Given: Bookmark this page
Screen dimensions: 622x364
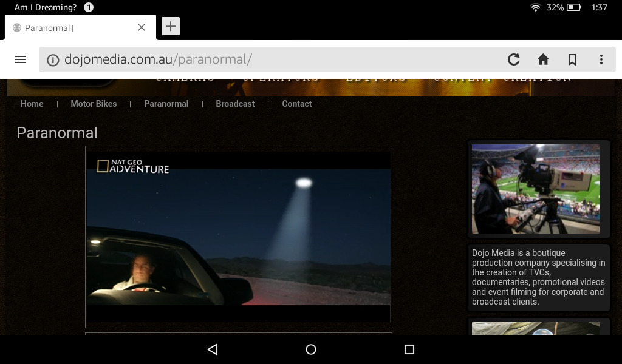Looking at the screenshot, I should tap(572, 59).
